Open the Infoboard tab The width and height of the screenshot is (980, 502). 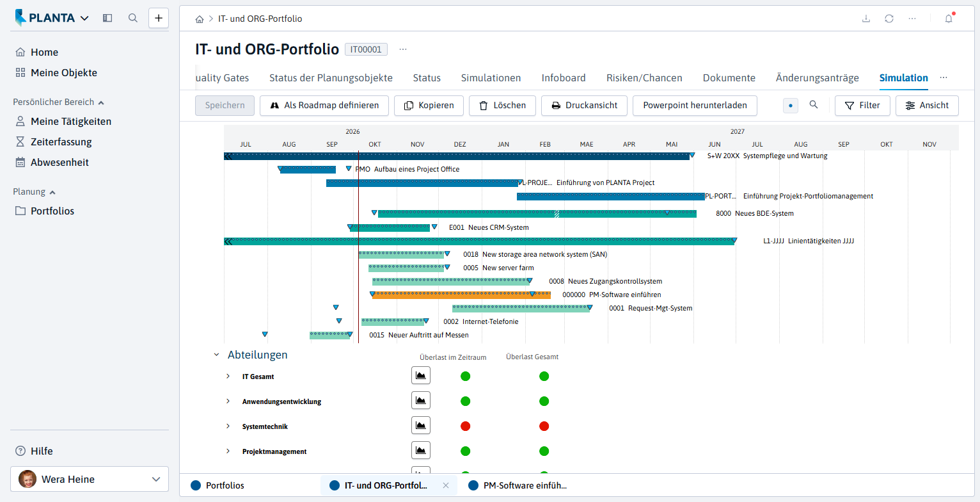coord(564,78)
